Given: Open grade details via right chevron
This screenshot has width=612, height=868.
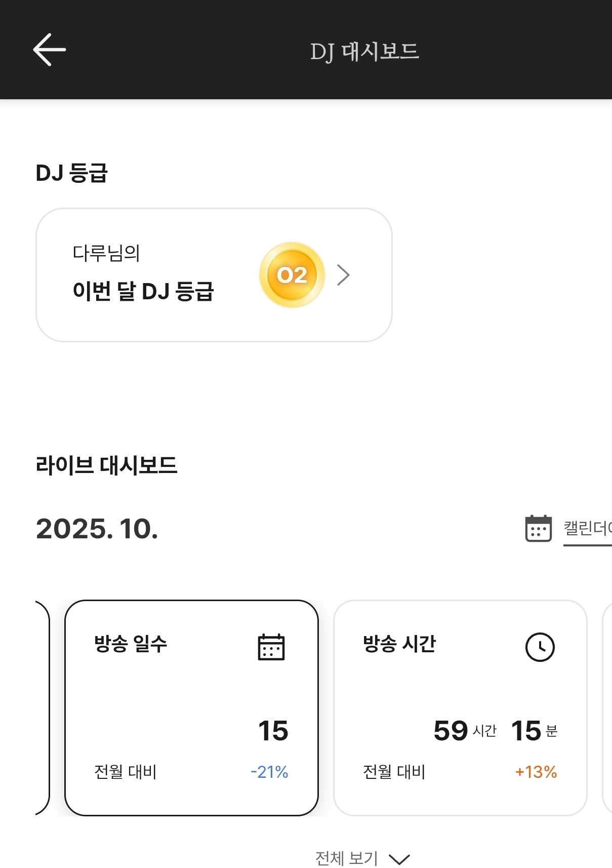Looking at the screenshot, I should [344, 275].
